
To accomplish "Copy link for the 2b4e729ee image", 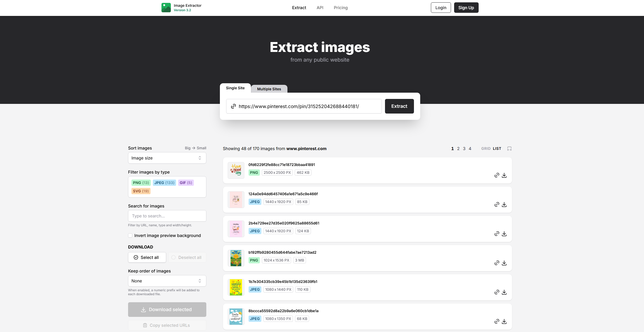I will point(497,234).
